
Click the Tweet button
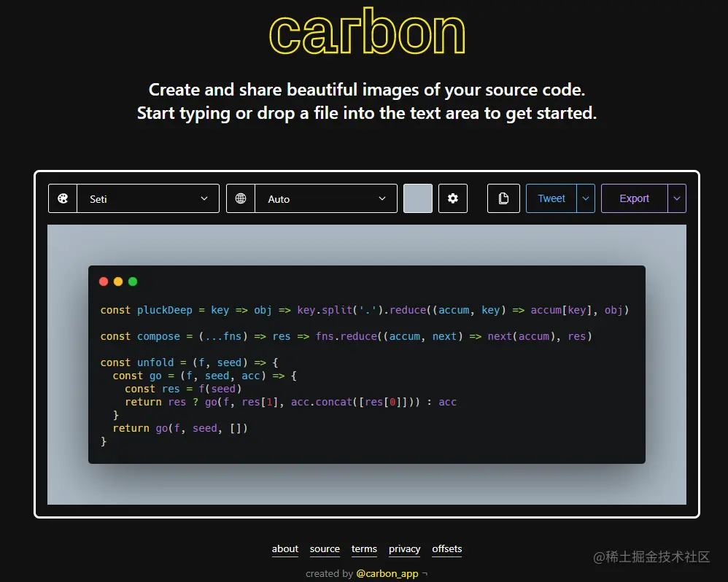click(551, 198)
